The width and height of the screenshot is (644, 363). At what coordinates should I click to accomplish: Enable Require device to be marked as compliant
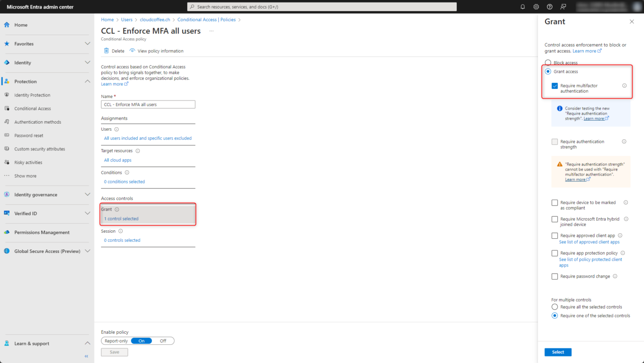[554, 202]
